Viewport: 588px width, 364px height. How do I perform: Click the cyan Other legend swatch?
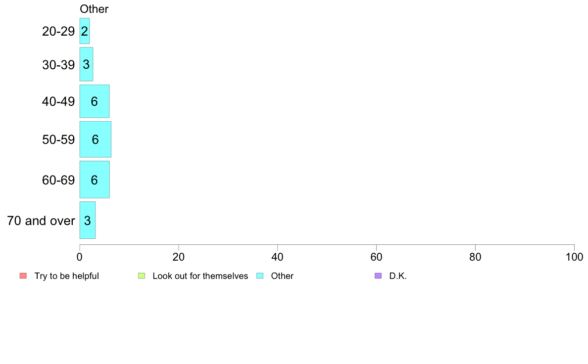click(x=260, y=276)
